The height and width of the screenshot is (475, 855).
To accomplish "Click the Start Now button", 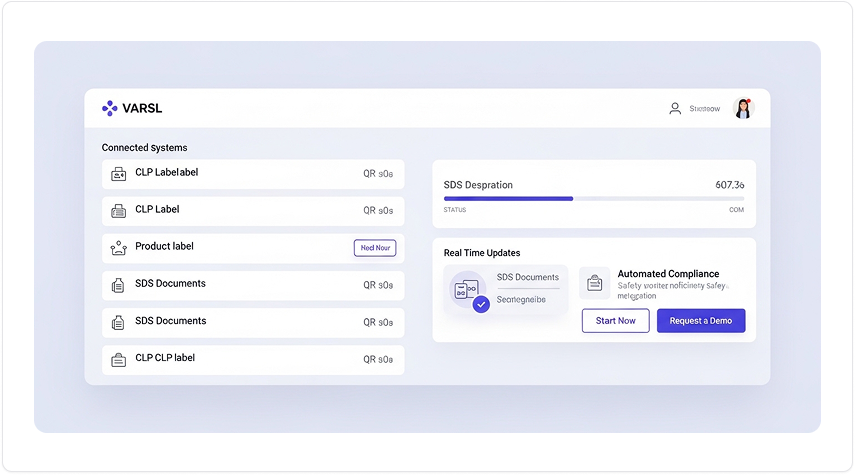I will tap(616, 321).
